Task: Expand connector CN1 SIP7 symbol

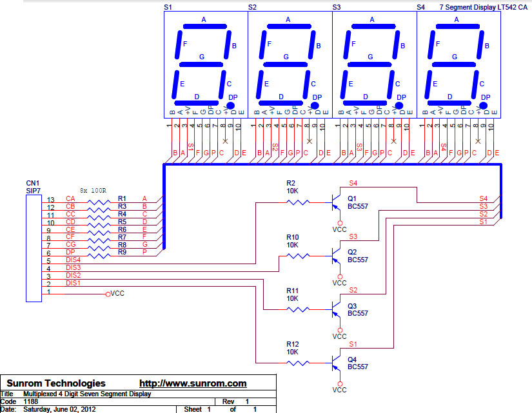Action: (x=33, y=248)
